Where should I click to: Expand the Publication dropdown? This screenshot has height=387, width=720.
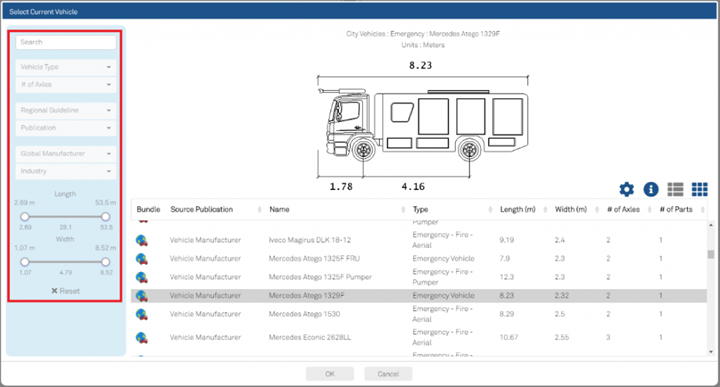[66, 128]
